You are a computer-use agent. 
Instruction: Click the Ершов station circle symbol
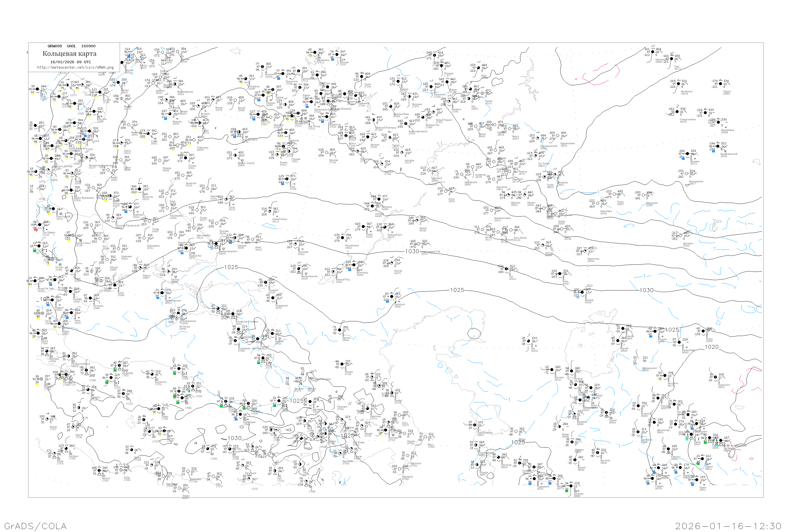(417, 220)
